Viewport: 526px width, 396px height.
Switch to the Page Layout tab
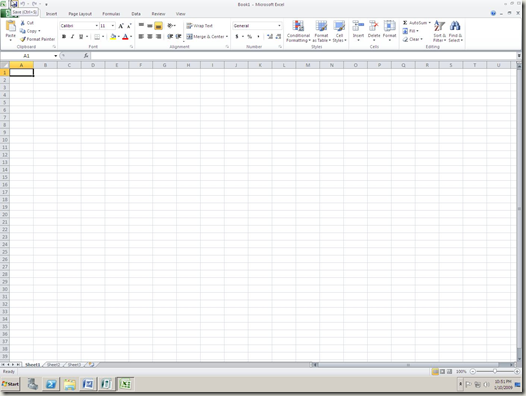(80, 14)
